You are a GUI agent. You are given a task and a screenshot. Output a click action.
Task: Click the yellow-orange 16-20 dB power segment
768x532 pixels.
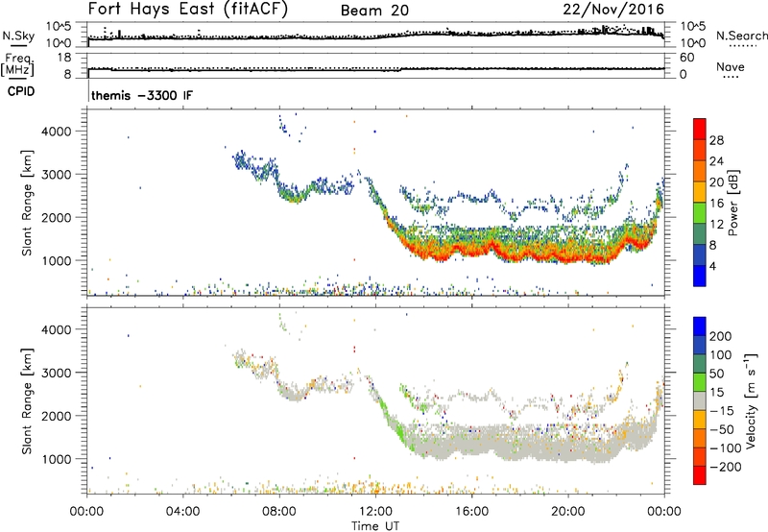700,192
